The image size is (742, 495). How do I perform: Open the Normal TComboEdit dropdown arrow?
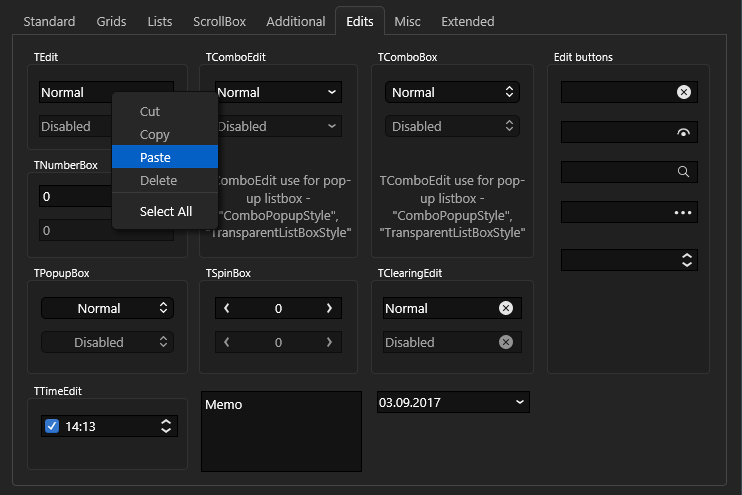tap(332, 92)
